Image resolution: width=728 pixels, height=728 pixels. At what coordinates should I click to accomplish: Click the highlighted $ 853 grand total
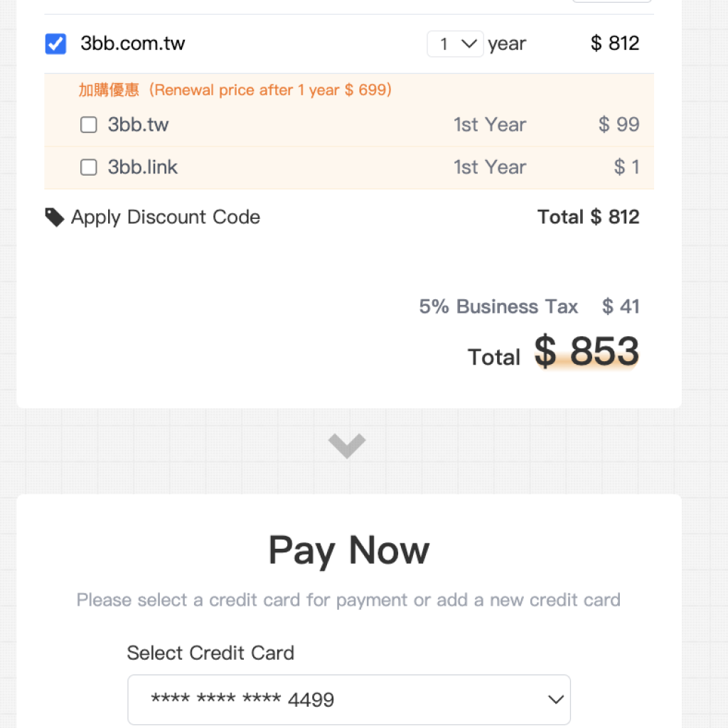tap(587, 352)
